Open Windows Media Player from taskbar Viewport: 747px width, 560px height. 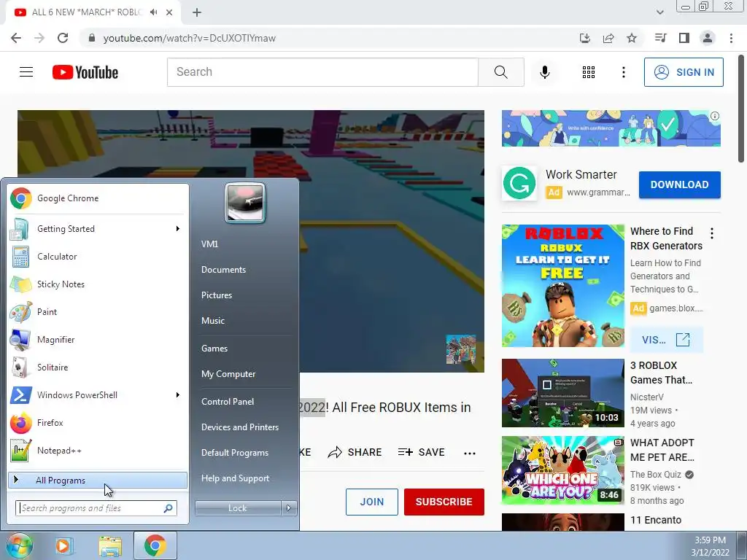[63, 545]
